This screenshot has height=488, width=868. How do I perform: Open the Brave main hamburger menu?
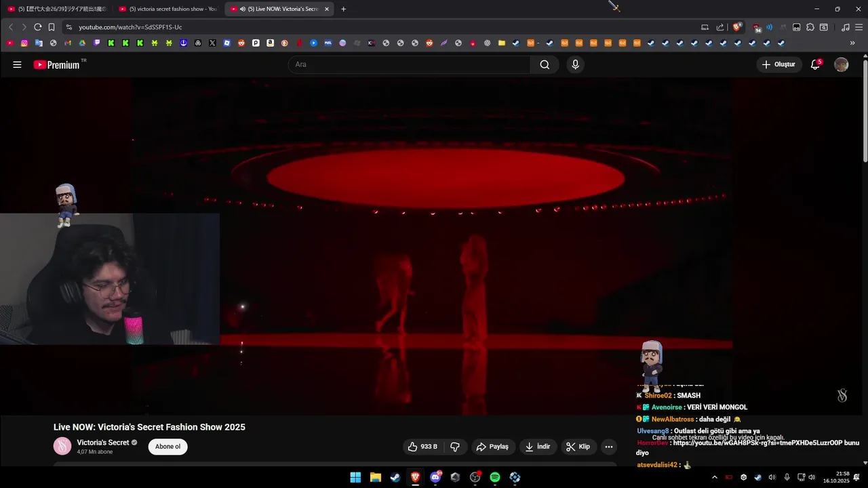859,27
